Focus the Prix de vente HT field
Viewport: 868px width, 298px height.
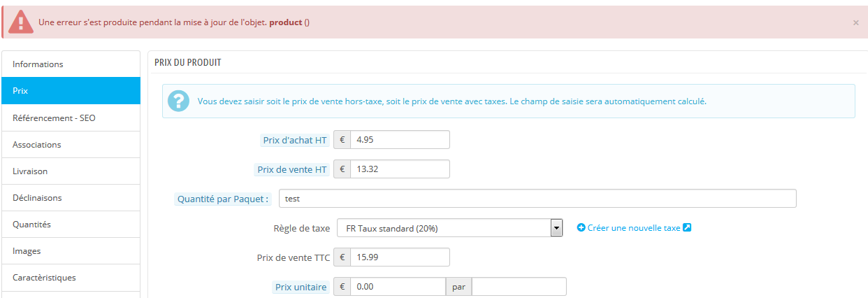click(399, 169)
